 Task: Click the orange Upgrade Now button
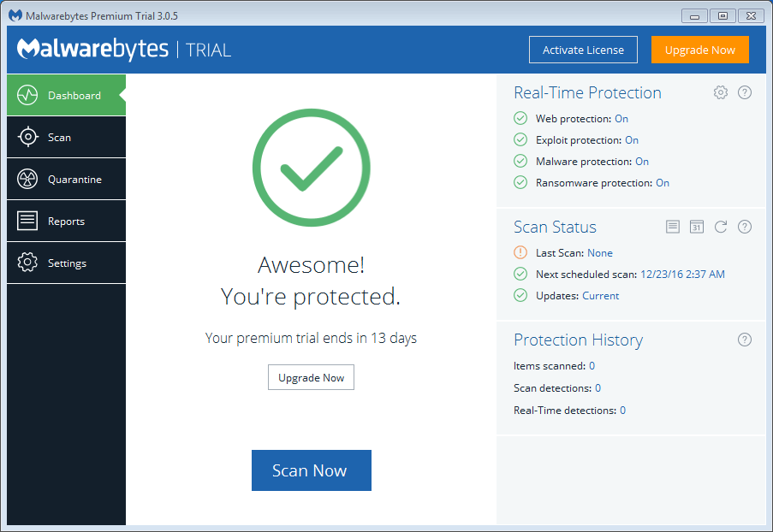pos(699,50)
